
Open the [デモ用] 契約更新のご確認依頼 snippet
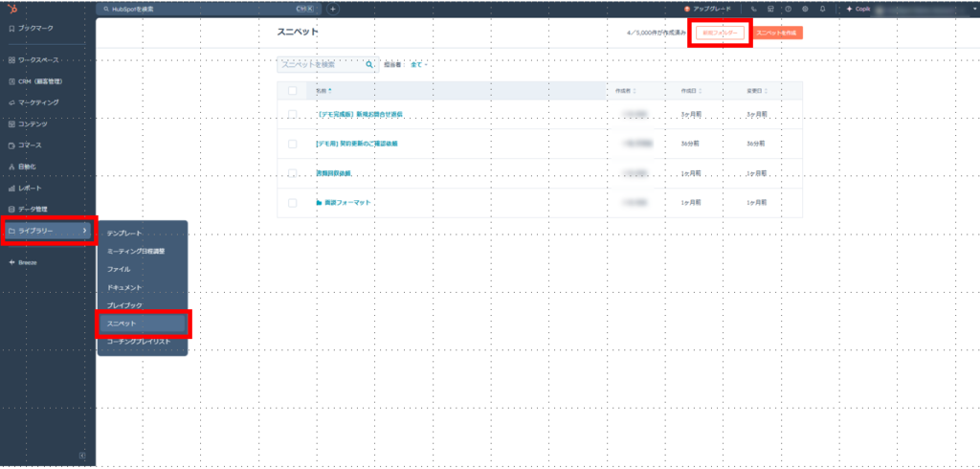(357, 144)
